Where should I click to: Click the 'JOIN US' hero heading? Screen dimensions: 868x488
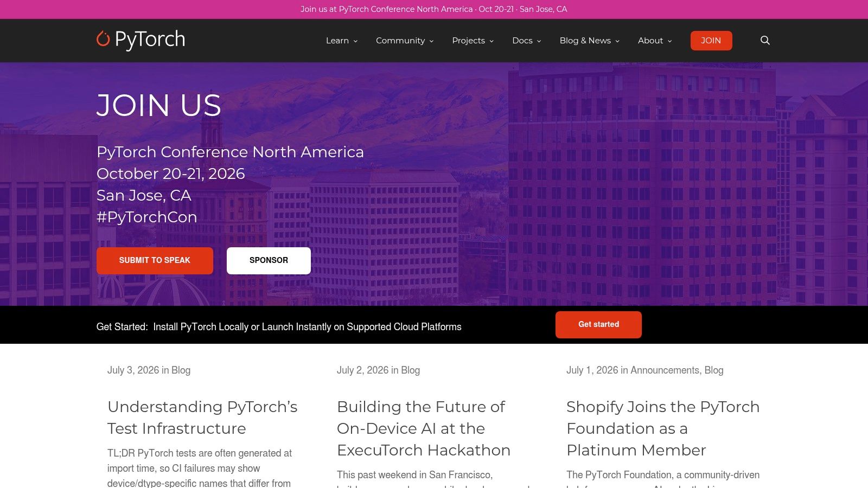pyautogui.click(x=159, y=105)
